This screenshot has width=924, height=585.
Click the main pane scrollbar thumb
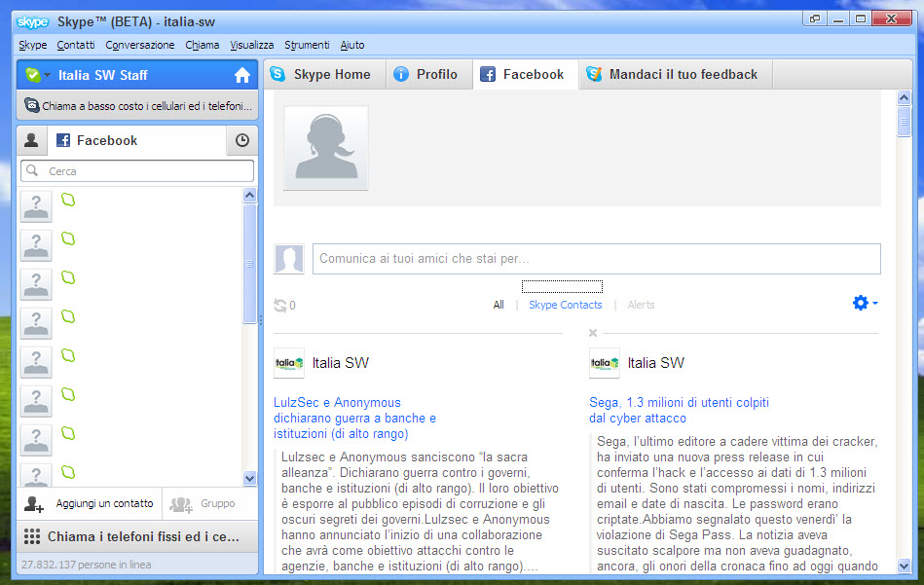pos(904,122)
